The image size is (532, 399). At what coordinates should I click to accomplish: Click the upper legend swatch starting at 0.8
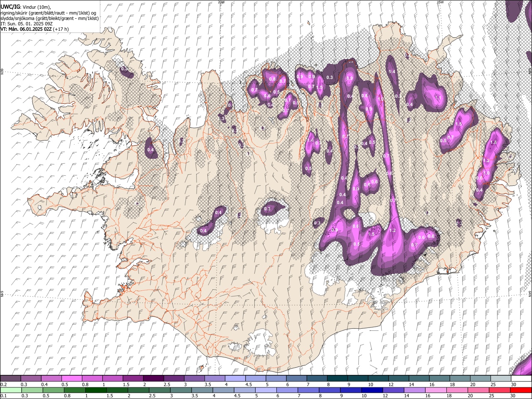(92, 378)
